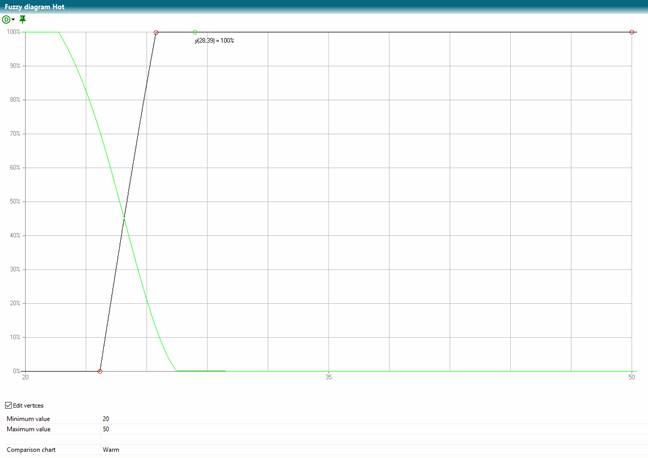The image size is (648, 458).
Task: Click the 'Fuzzy diagram Hot' title
Action: tap(34, 7)
